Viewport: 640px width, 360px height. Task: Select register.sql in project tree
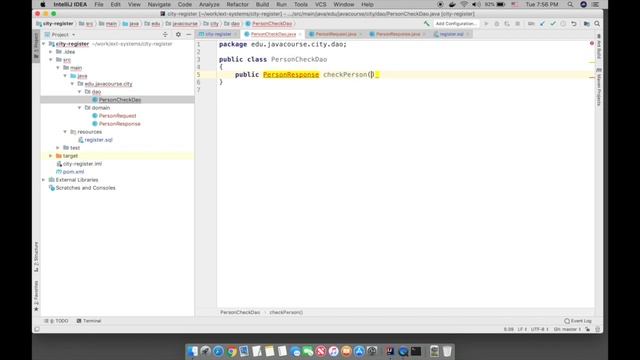point(98,140)
